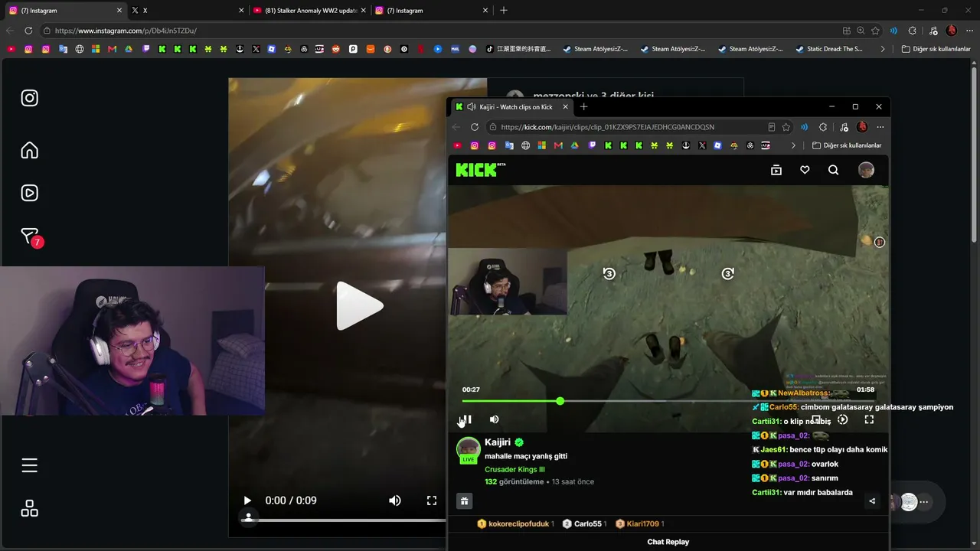Viewport: 980px width, 551px height.
Task: Click Kaijiri's LIVE channel avatar
Action: coord(469,450)
